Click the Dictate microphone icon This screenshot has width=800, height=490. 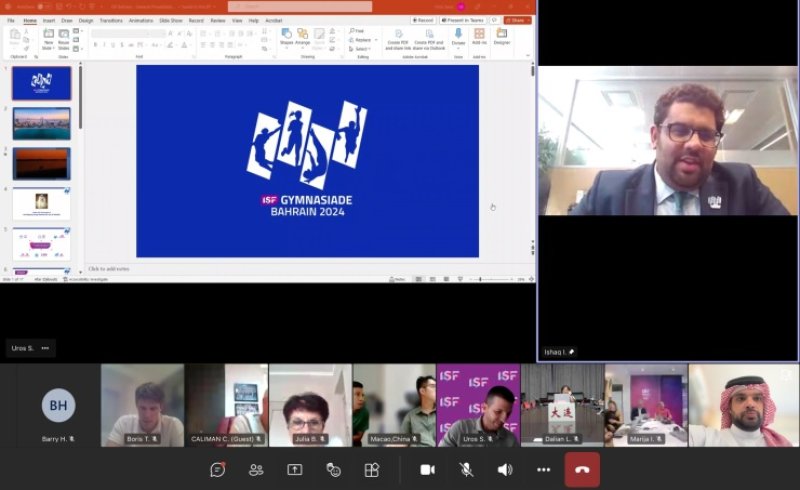[x=458, y=34]
